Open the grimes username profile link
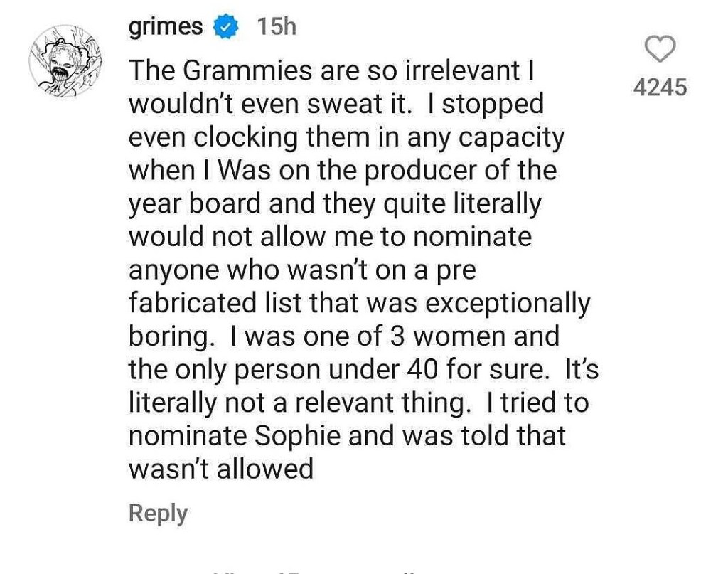Viewport: 728px width, 574px height. click(166, 27)
